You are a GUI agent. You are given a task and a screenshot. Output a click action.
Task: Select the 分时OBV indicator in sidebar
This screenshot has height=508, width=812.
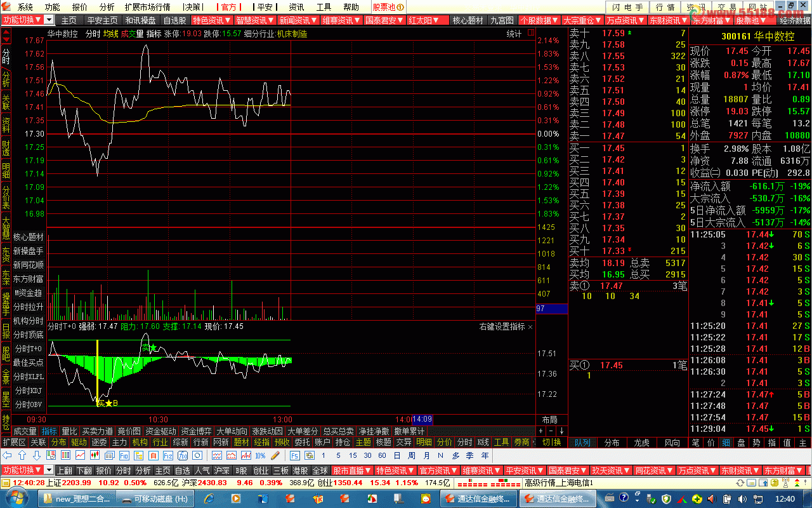click(29, 404)
